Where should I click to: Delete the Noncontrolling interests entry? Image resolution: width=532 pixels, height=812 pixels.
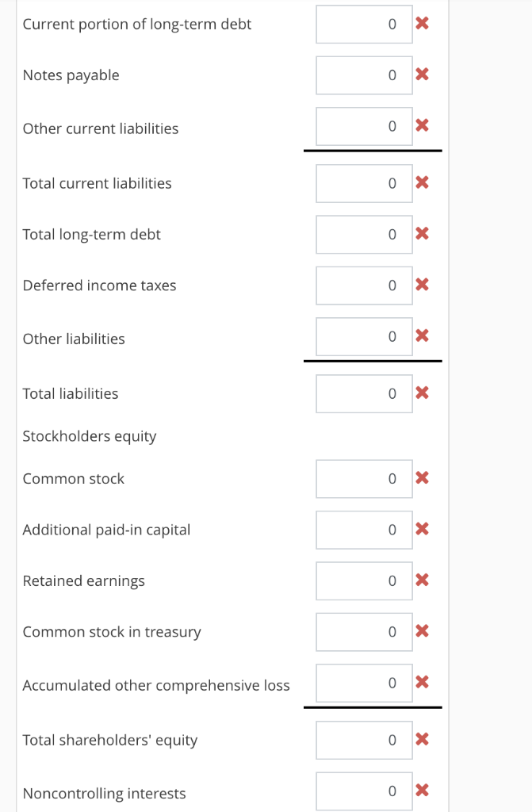click(422, 791)
